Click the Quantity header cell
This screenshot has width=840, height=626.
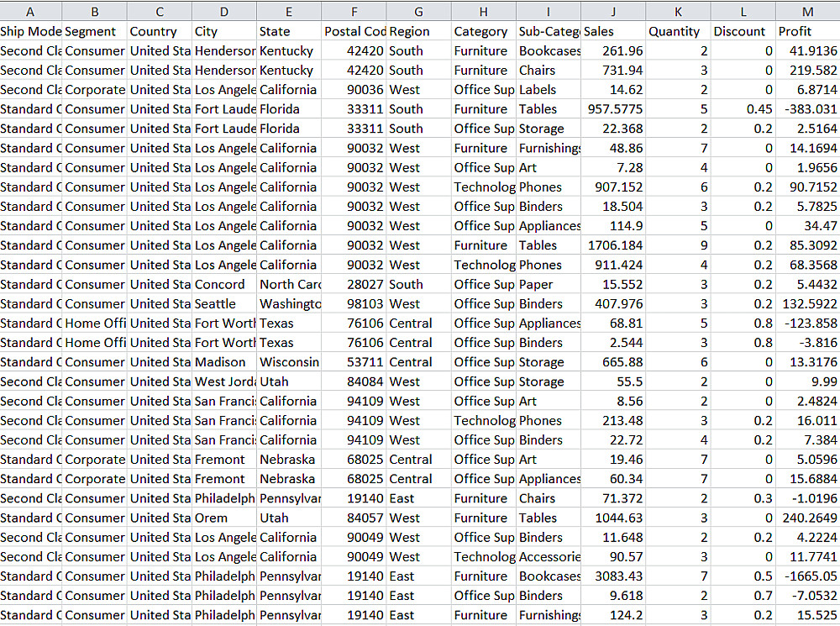(678, 32)
